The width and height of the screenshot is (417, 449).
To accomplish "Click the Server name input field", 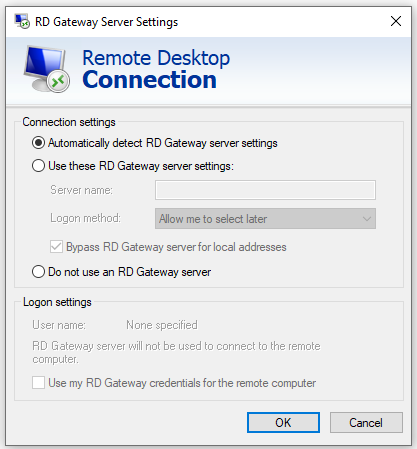I will point(265,190).
